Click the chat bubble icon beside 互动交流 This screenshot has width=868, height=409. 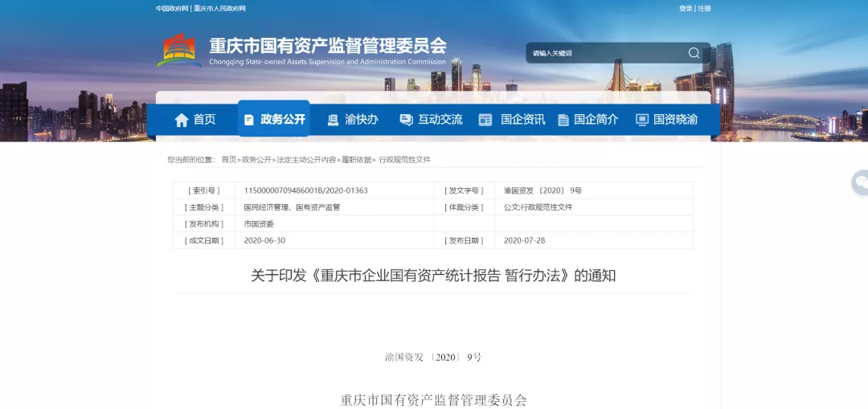click(406, 120)
